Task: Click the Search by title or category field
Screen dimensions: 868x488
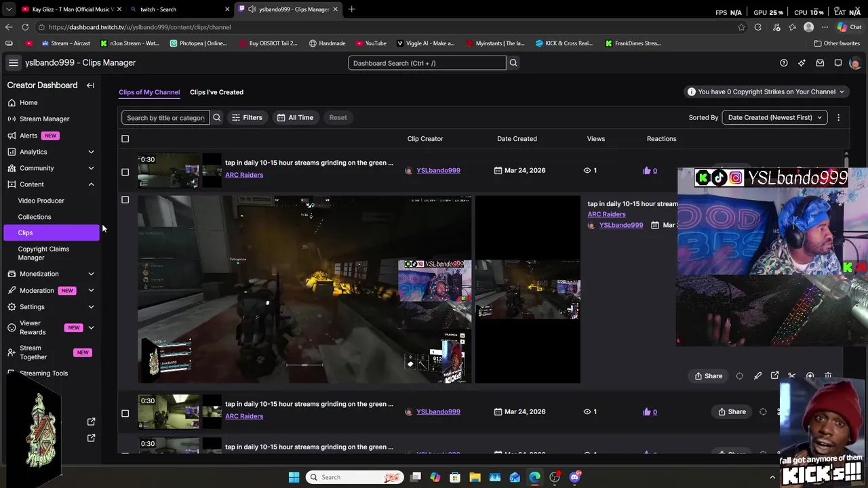Action: coord(165,117)
